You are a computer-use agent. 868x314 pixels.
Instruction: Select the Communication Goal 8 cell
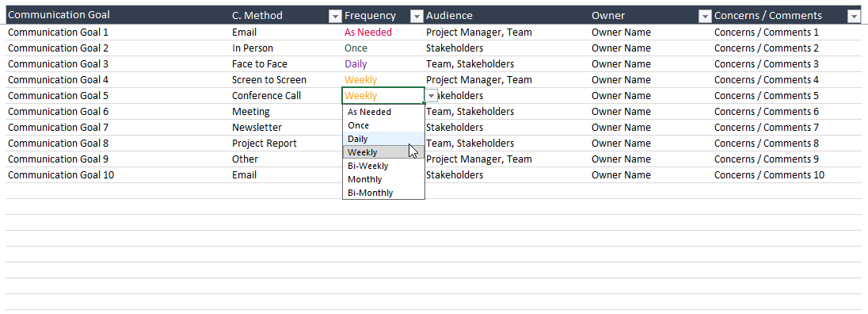coord(118,144)
